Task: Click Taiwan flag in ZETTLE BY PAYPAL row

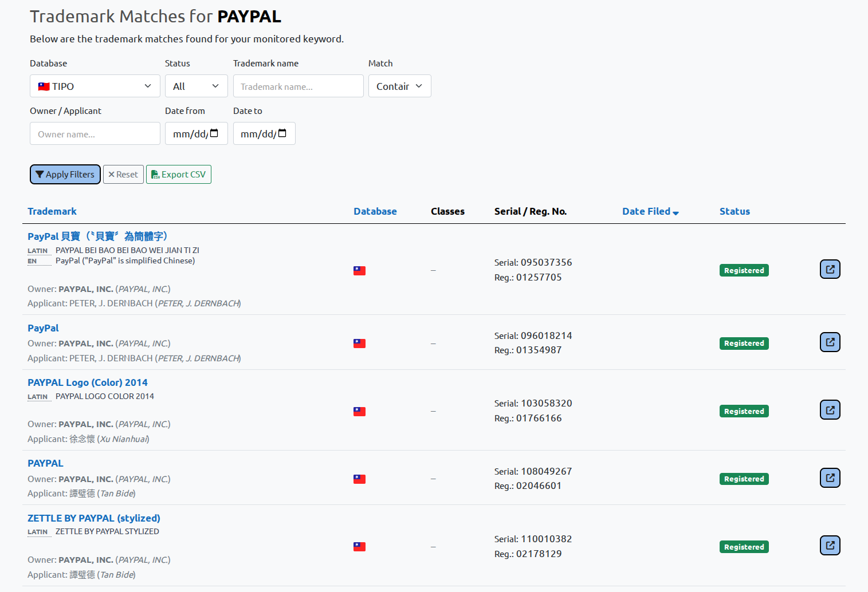Action: tap(359, 547)
